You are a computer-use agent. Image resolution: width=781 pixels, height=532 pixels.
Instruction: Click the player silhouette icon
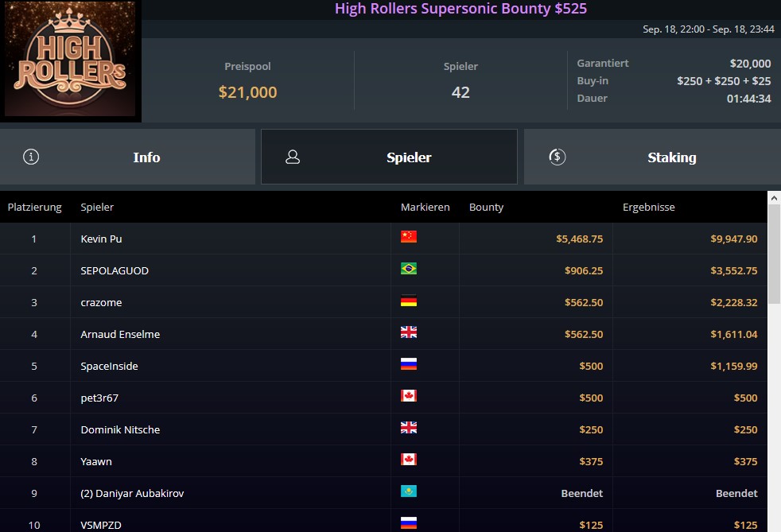pyautogui.click(x=293, y=157)
